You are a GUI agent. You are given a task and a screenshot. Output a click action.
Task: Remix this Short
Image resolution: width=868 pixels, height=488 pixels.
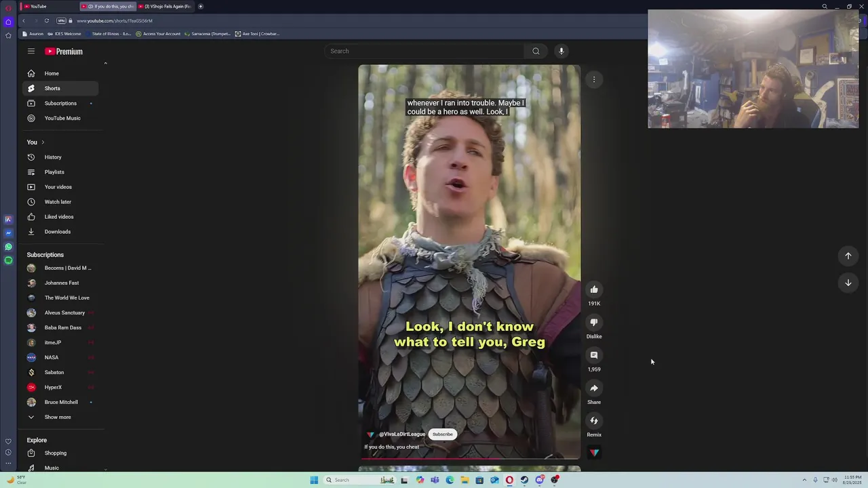click(594, 421)
